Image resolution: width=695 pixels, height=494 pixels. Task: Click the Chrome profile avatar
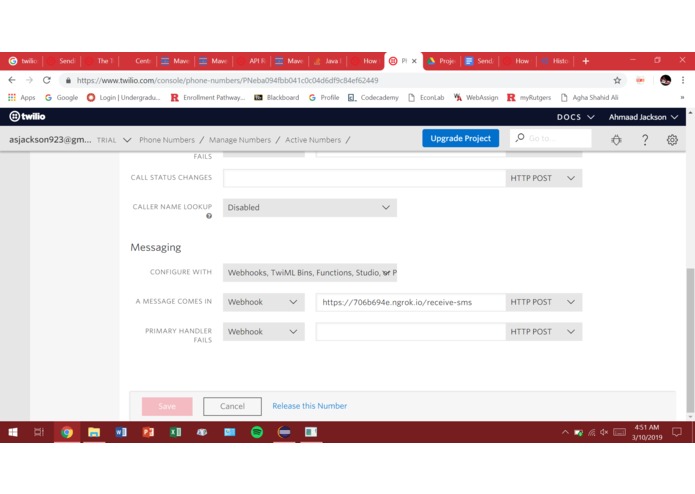click(x=665, y=80)
